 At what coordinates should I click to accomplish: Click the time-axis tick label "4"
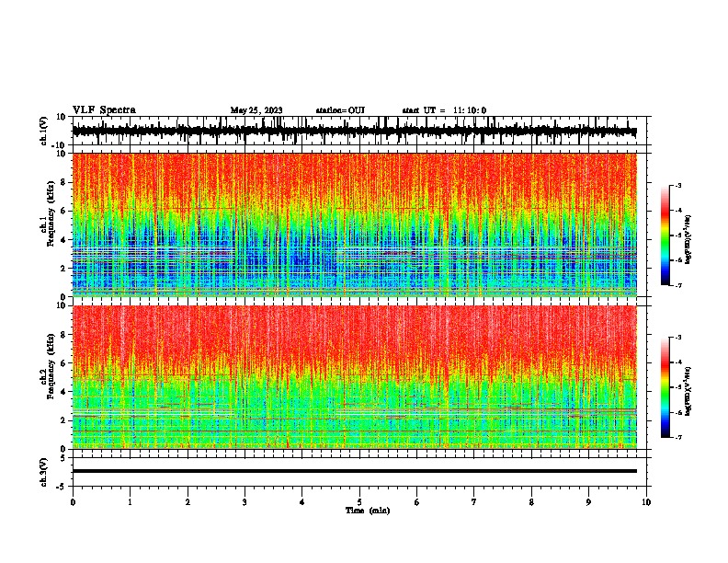coord(302,502)
